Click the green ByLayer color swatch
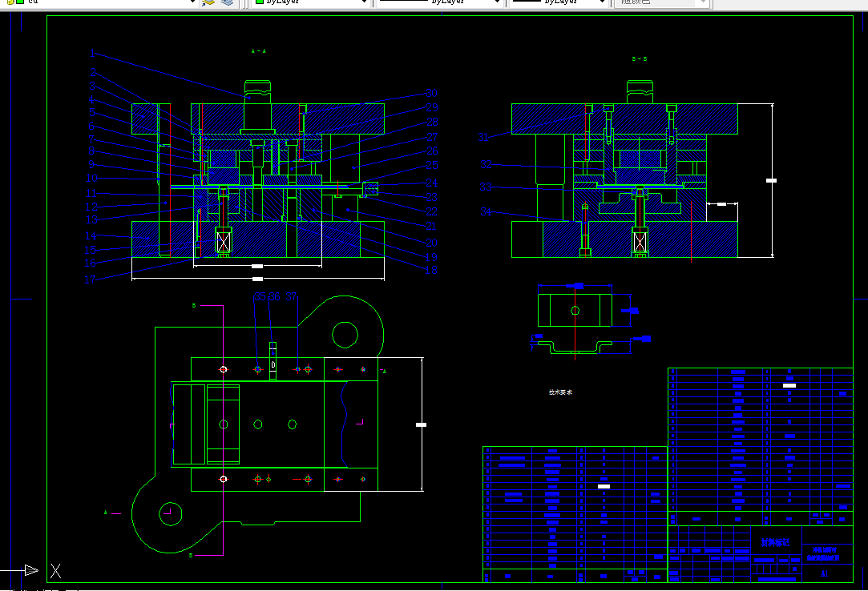This screenshot has width=868, height=591. (x=259, y=2)
